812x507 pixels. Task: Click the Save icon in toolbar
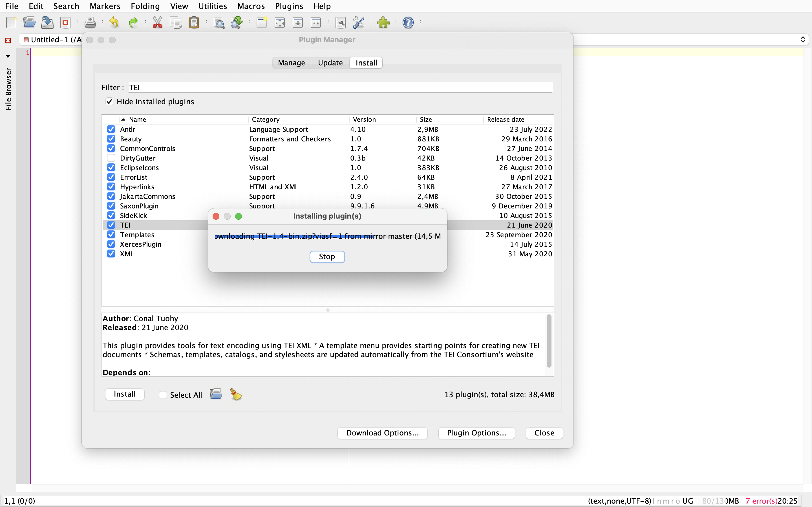(47, 22)
